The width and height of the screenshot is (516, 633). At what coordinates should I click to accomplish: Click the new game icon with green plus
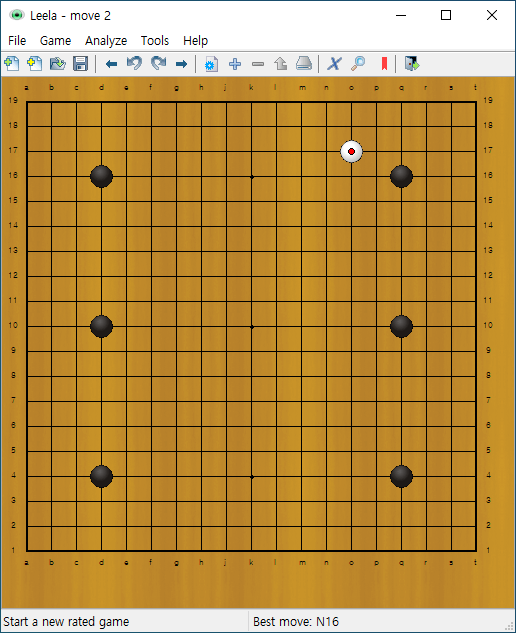click(x=12, y=64)
